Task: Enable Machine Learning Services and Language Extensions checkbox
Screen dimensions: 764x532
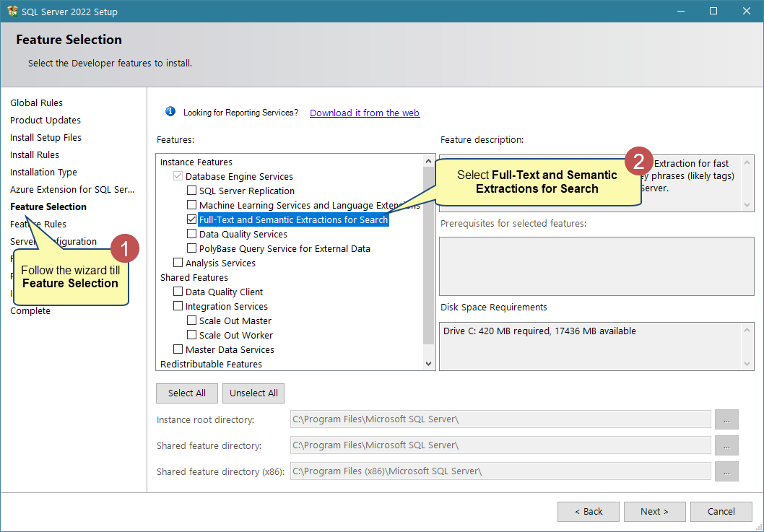Action: pos(192,205)
